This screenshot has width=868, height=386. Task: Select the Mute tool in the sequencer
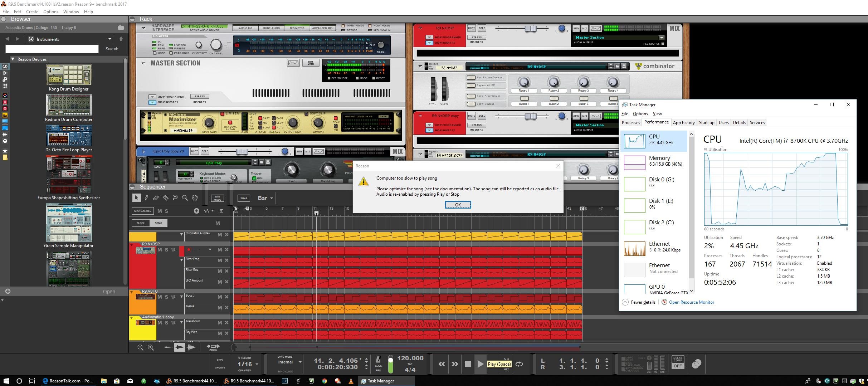click(x=175, y=198)
